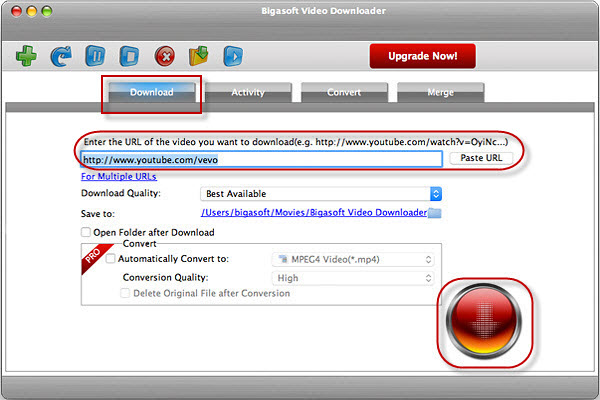
Task: Open the Bigasoft Video Downloader save path link
Action: point(314,212)
